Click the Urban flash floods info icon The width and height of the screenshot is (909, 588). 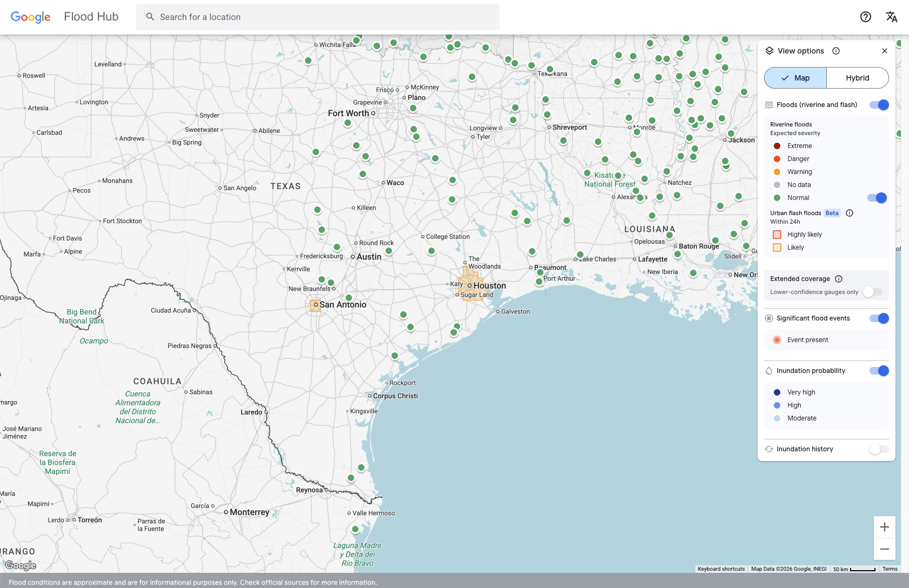coord(850,213)
